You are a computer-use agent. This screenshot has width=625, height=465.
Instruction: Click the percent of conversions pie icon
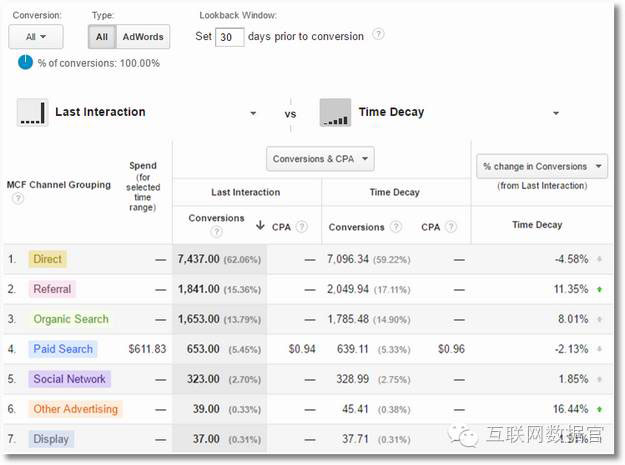(25, 63)
